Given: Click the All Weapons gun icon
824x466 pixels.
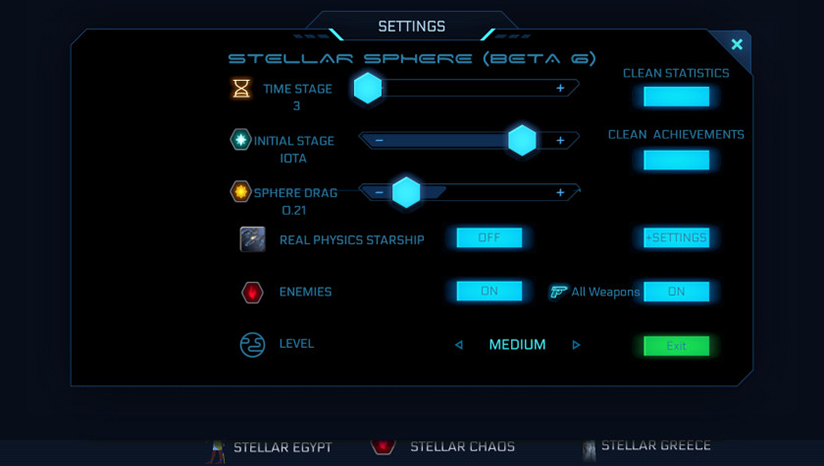Looking at the screenshot, I should [x=559, y=292].
